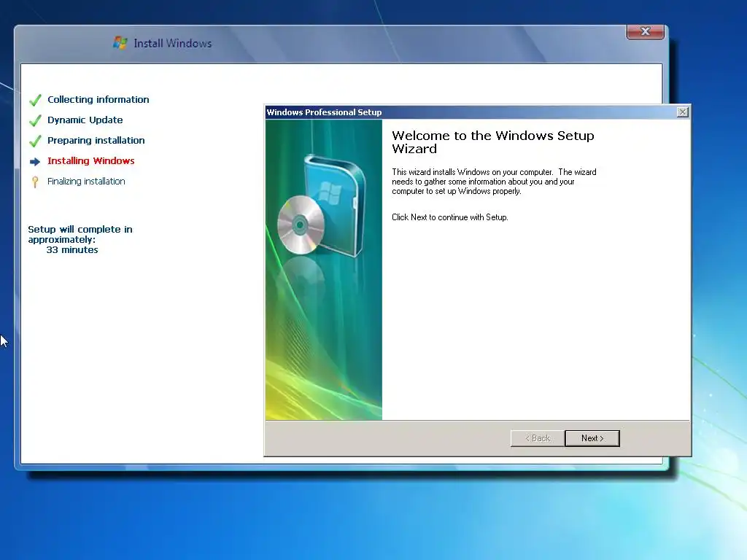Click Next to continue Setup
This screenshot has height=560, width=747.
pyautogui.click(x=592, y=438)
